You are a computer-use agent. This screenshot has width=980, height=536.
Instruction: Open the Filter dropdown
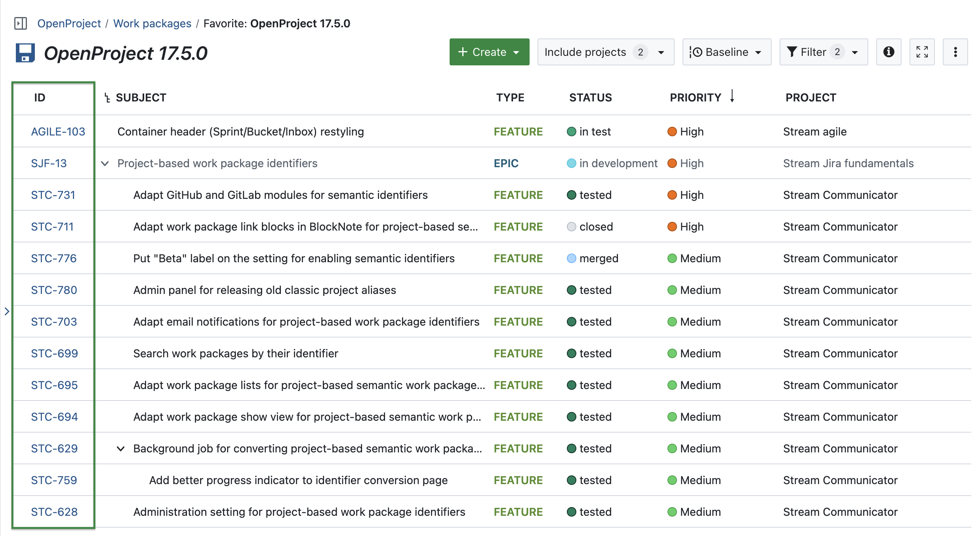(x=824, y=52)
